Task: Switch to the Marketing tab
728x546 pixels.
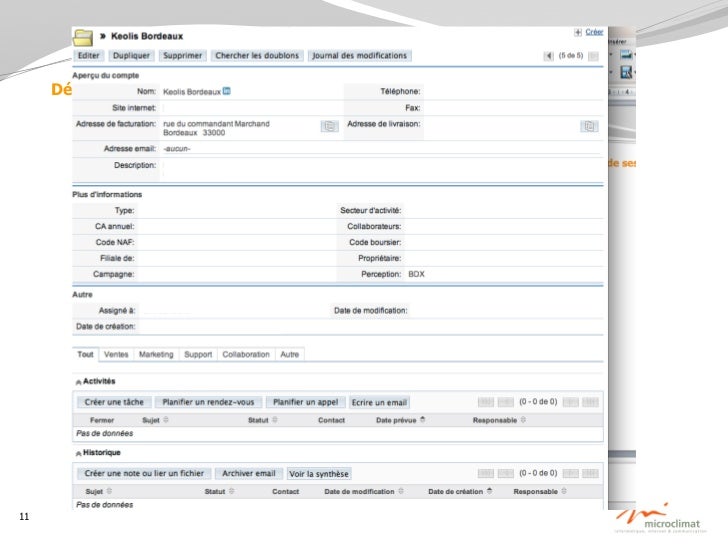Action: 156,355
